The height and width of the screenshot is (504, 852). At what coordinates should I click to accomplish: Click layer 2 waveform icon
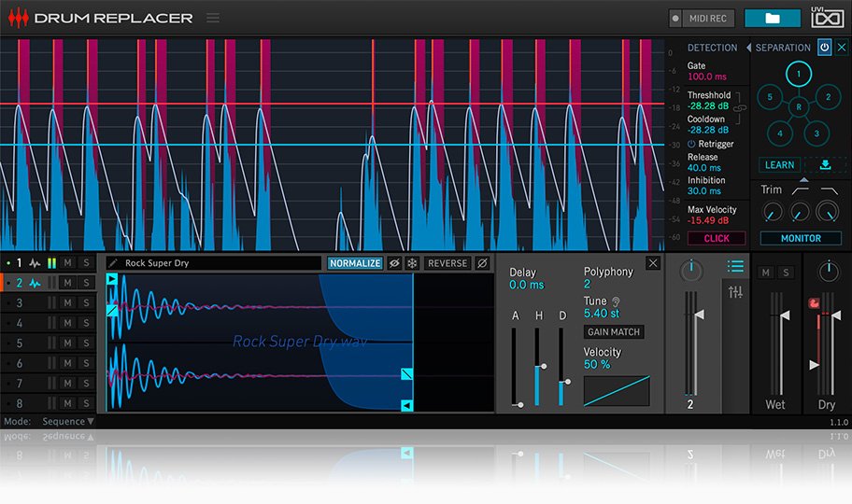35,283
